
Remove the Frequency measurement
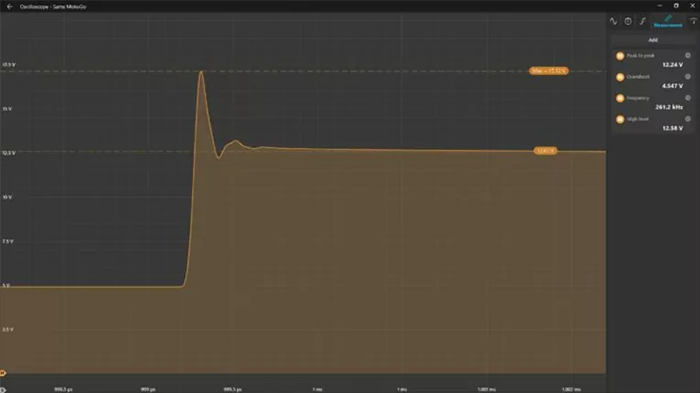(688, 98)
